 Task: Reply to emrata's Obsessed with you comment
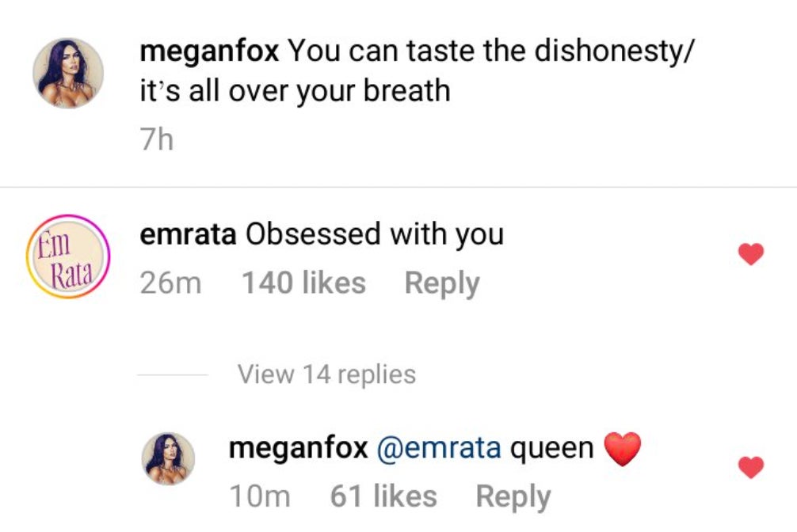point(442,283)
